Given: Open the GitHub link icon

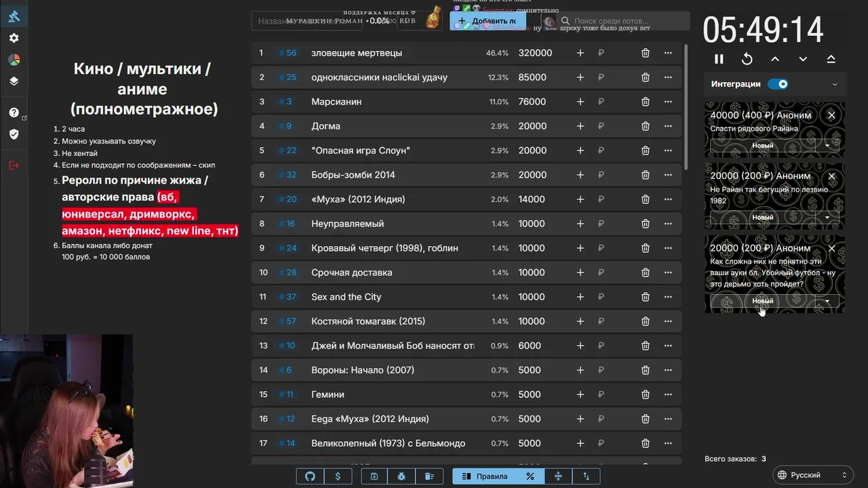Looking at the screenshot, I should click(x=310, y=476).
